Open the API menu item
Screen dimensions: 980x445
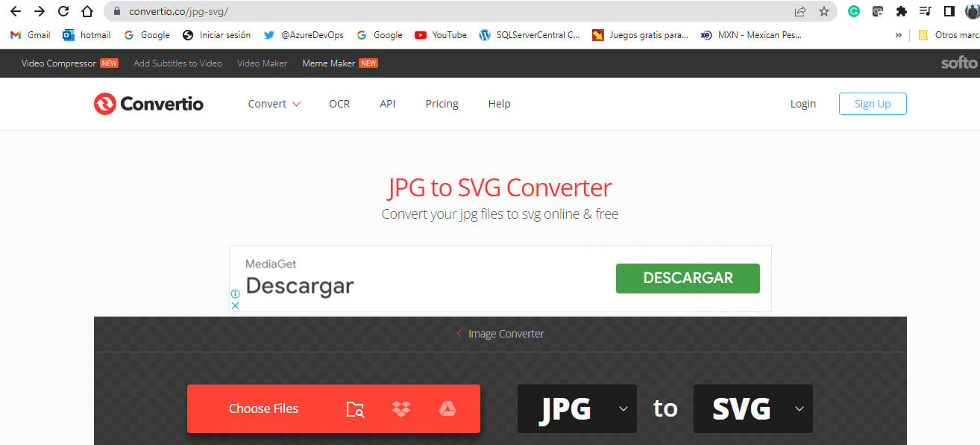pyautogui.click(x=388, y=104)
